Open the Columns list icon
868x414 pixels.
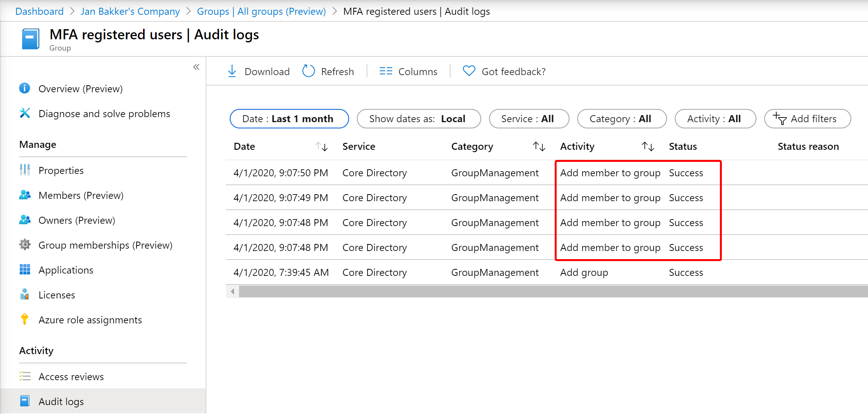386,71
